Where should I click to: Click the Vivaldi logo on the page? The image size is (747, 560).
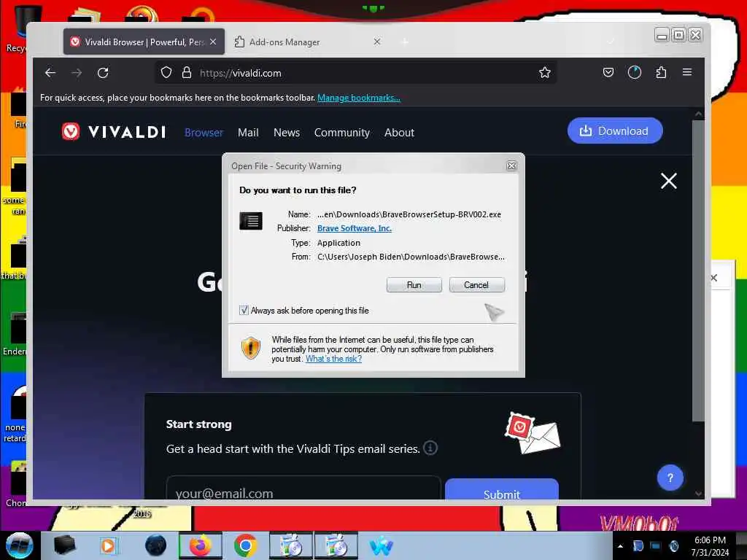[x=114, y=131]
